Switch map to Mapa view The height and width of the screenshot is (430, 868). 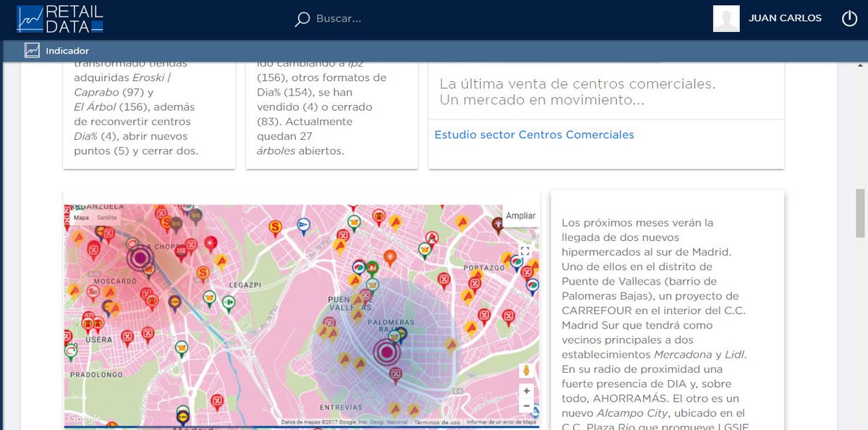(x=81, y=216)
